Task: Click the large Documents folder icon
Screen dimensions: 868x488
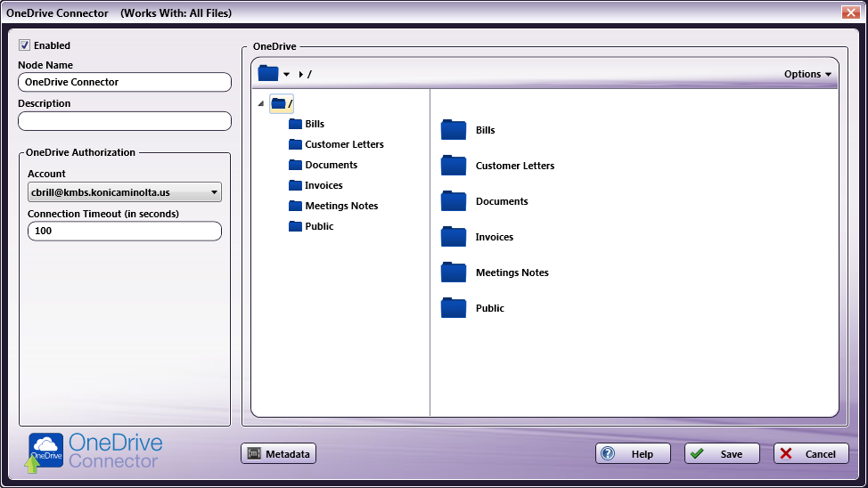Action: 454,201
